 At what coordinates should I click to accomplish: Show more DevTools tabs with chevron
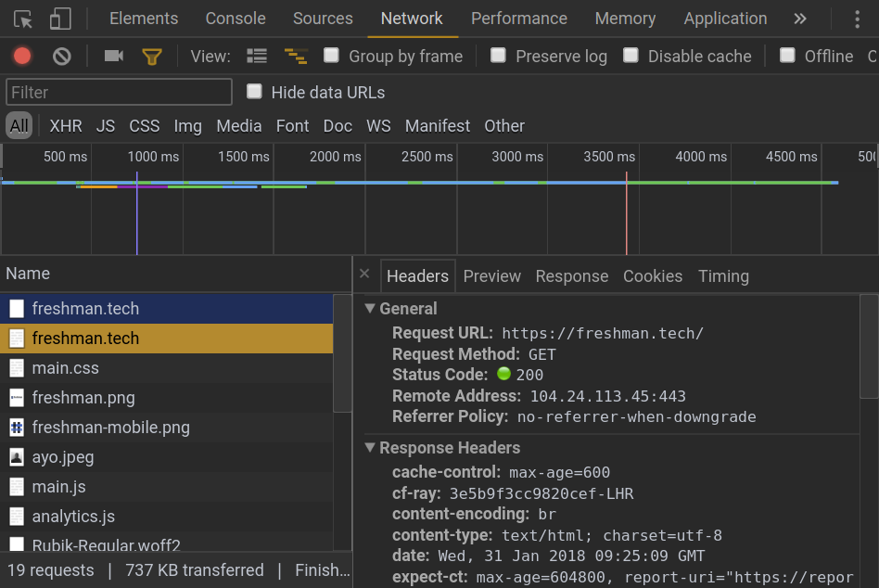(x=800, y=19)
